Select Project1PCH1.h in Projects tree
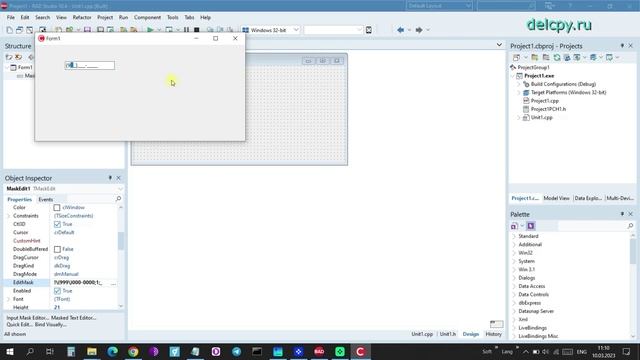The height and width of the screenshot is (360, 640). 548,109
